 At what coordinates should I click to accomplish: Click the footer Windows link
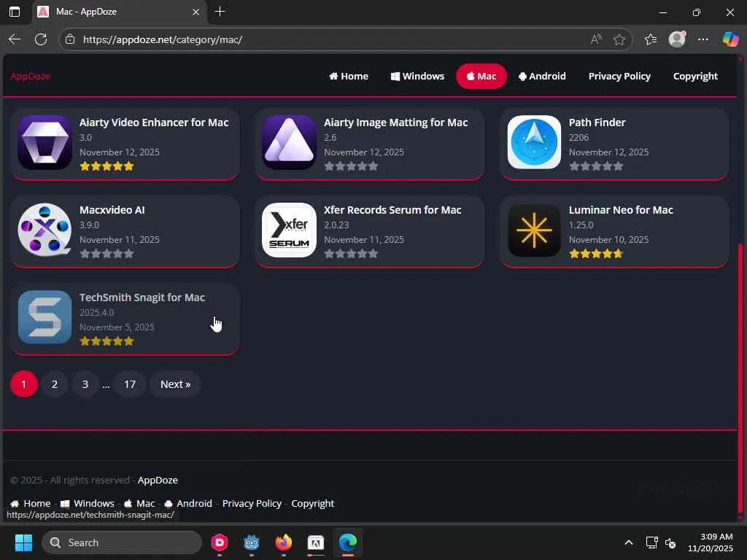88,503
